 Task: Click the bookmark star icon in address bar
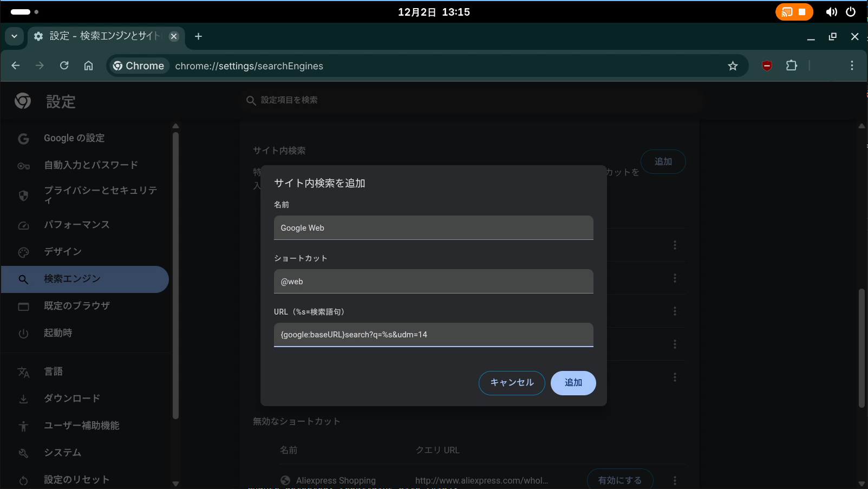733,66
